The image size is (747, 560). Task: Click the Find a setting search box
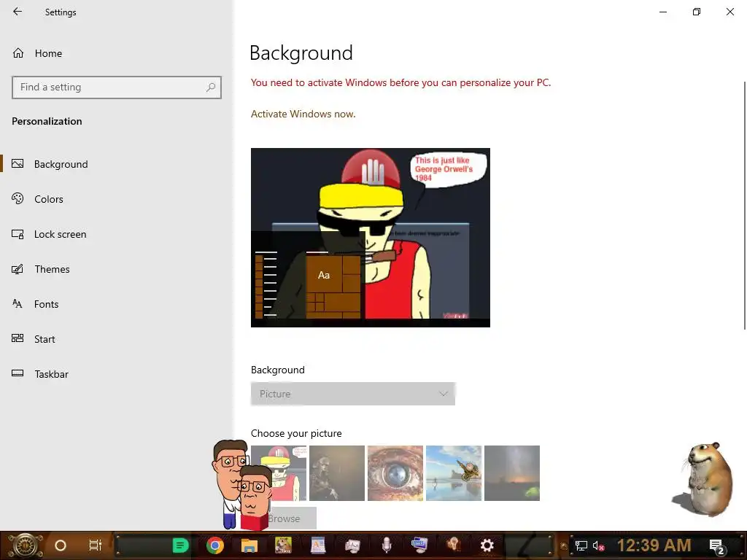[116, 87]
